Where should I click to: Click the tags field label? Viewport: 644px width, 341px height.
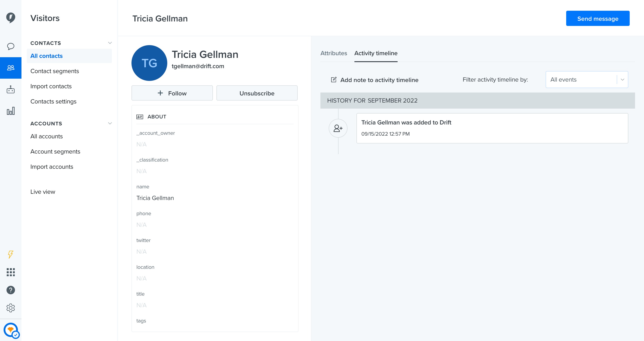point(141,321)
